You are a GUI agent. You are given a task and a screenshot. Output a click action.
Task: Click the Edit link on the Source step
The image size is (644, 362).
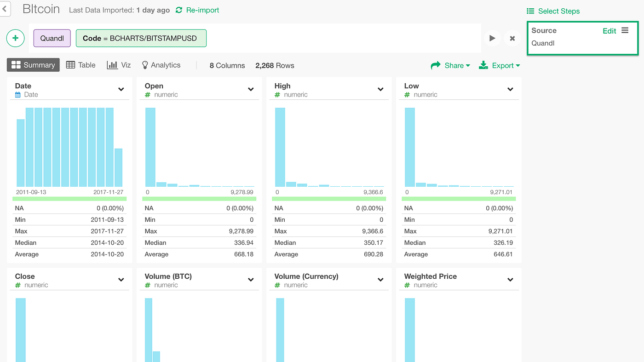tap(609, 30)
